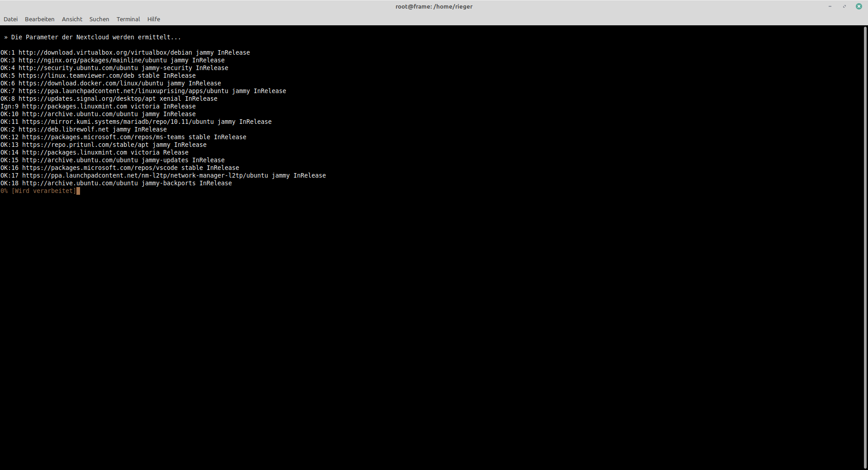Screen dimensions: 868x470
Task: Click the nginx.org mainline ubuntu line
Action: (113, 60)
